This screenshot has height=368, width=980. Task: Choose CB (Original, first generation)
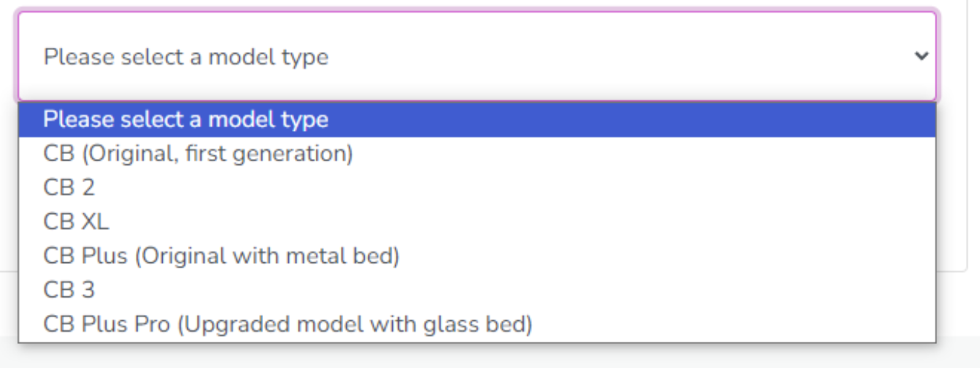[x=198, y=153]
